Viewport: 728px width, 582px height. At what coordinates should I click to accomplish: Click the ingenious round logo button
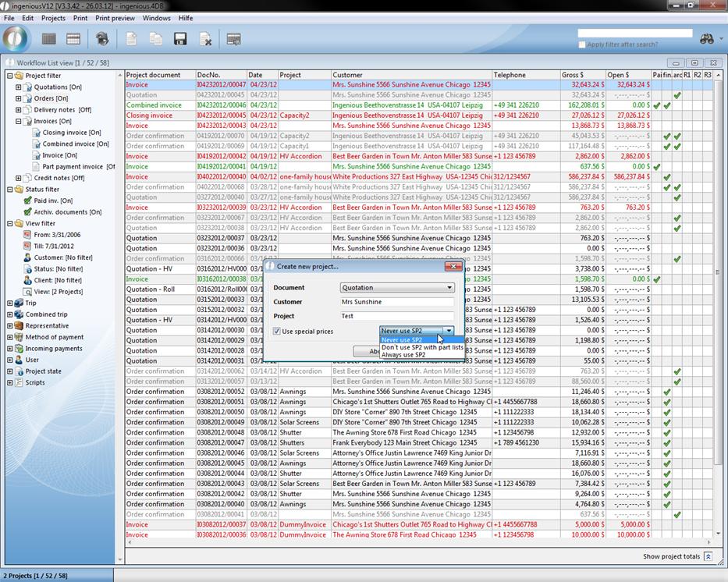[x=16, y=38]
